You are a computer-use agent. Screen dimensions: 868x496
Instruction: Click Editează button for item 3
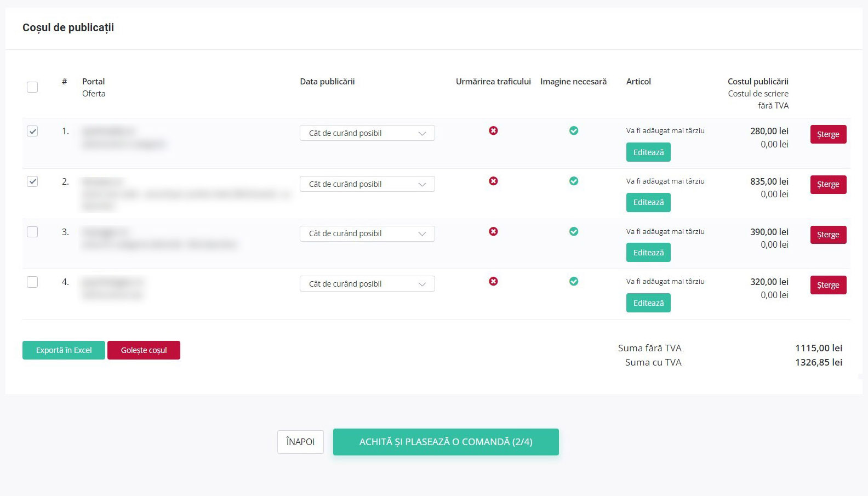click(x=648, y=253)
